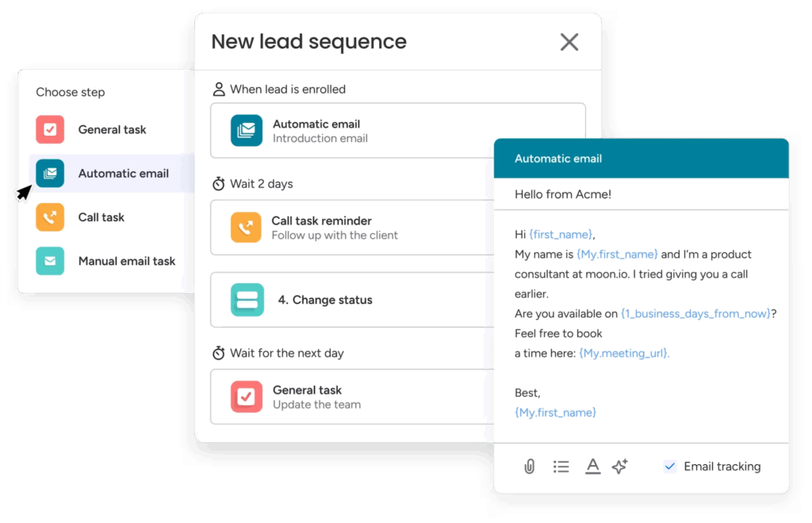This screenshot has height=523, width=812.
Task: Insert a bulleted list in email
Action: 561,467
